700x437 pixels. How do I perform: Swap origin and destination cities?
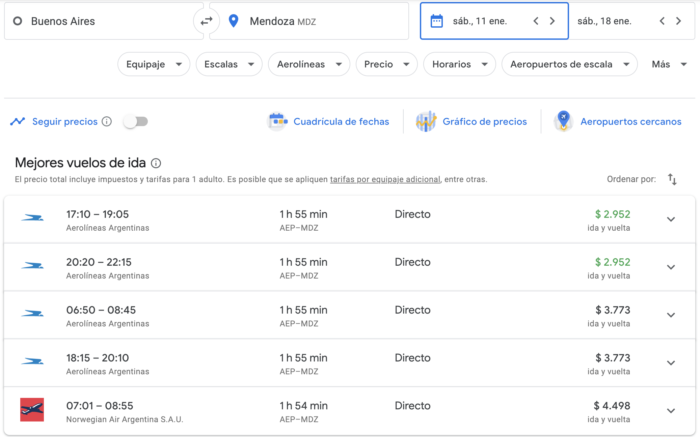207,21
